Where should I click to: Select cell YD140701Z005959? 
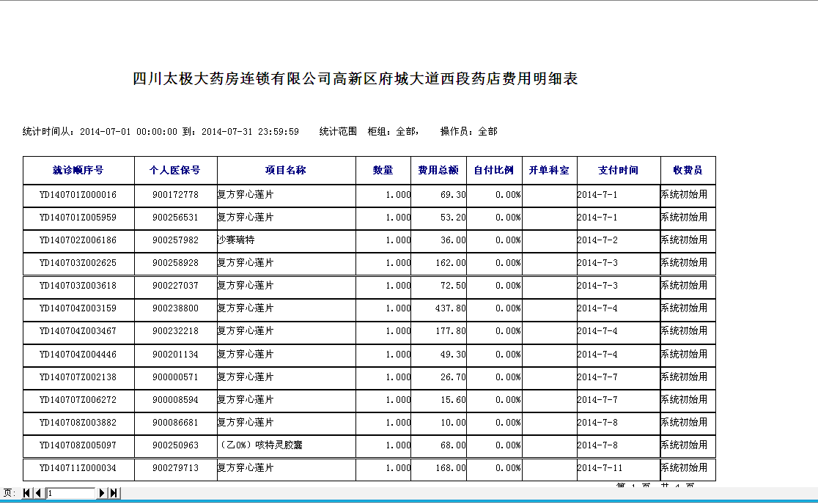pyautogui.click(x=78, y=218)
